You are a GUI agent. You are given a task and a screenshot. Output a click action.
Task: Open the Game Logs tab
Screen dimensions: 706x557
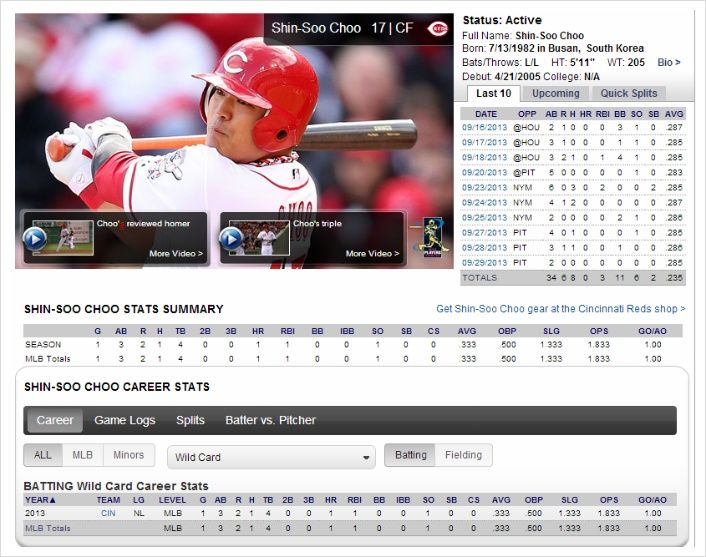click(125, 420)
